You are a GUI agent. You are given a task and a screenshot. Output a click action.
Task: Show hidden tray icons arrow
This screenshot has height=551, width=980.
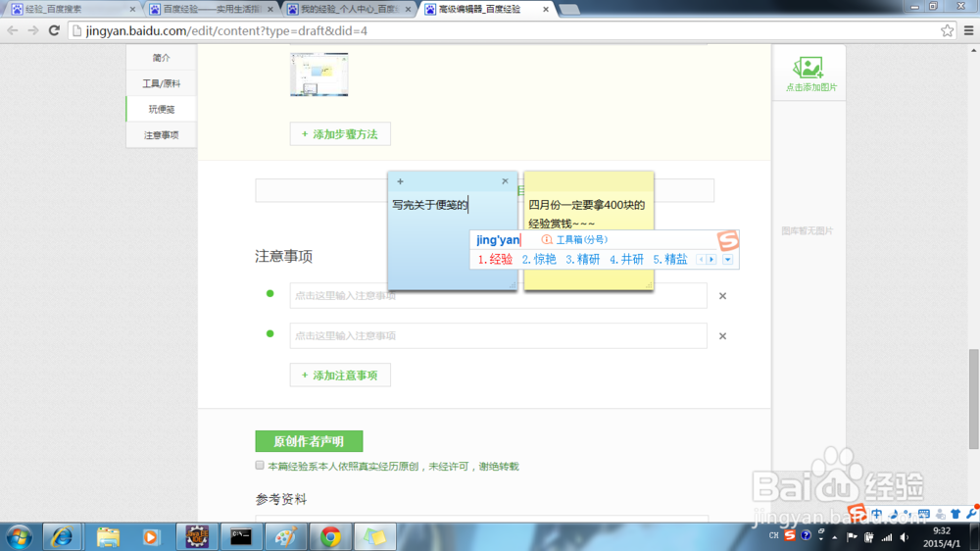pyautogui.click(x=834, y=537)
